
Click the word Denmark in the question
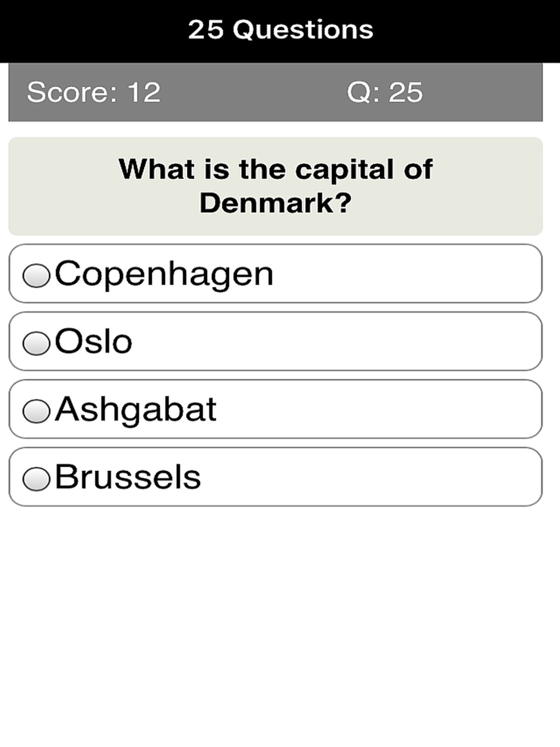coord(266,203)
